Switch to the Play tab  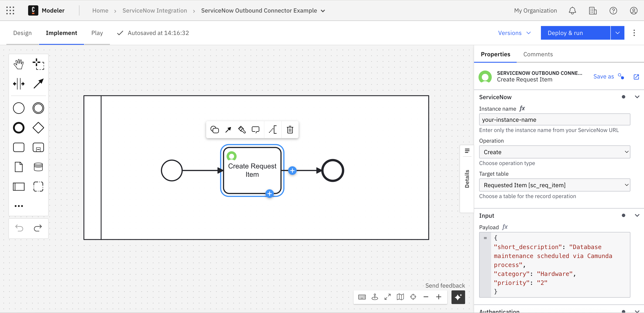(97, 33)
